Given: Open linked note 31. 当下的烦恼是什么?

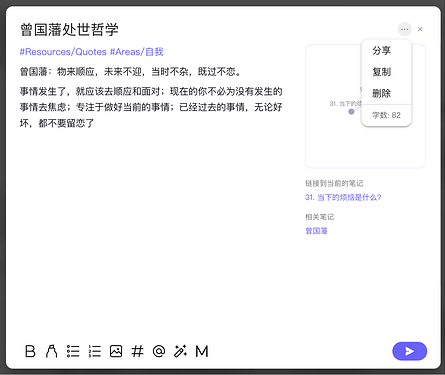Looking at the screenshot, I should click(343, 197).
